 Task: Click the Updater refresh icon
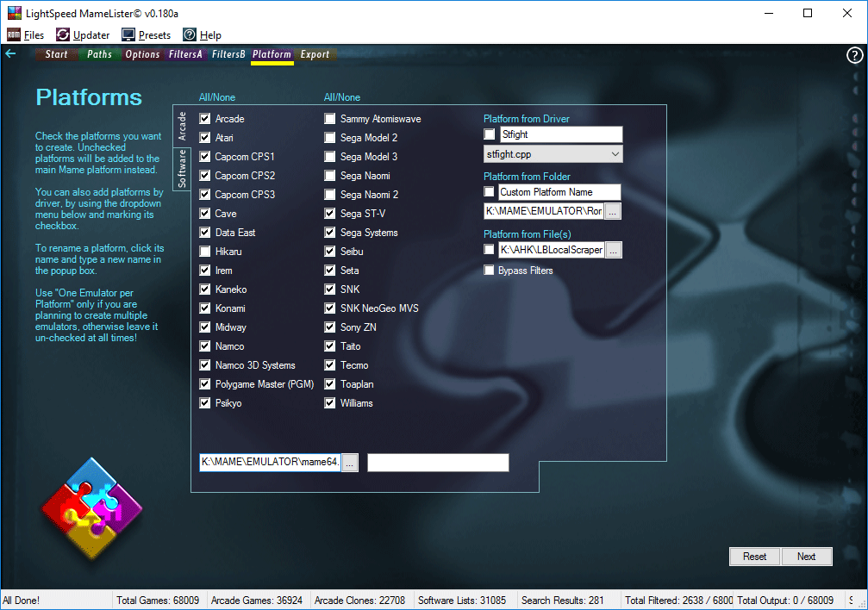pyautogui.click(x=63, y=34)
